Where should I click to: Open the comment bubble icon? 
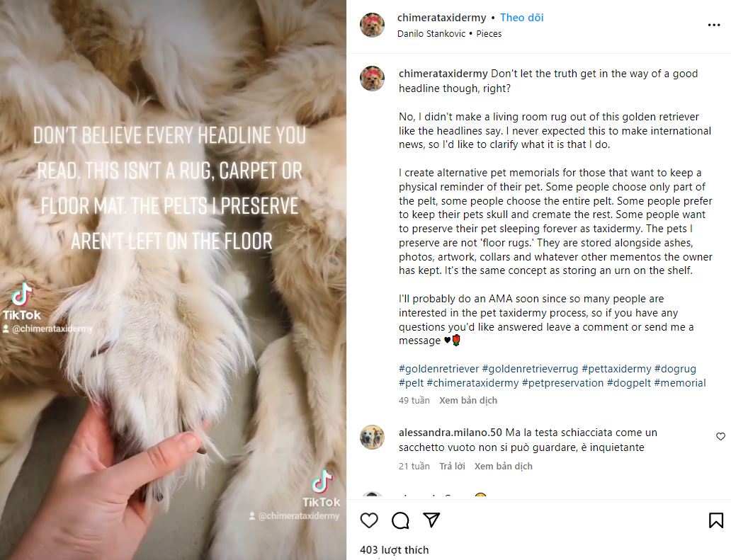(x=400, y=520)
